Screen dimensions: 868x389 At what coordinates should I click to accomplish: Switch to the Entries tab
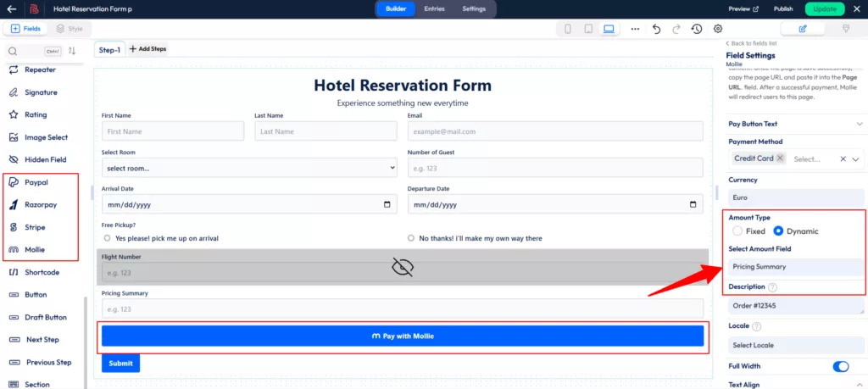[x=434, y=8]
